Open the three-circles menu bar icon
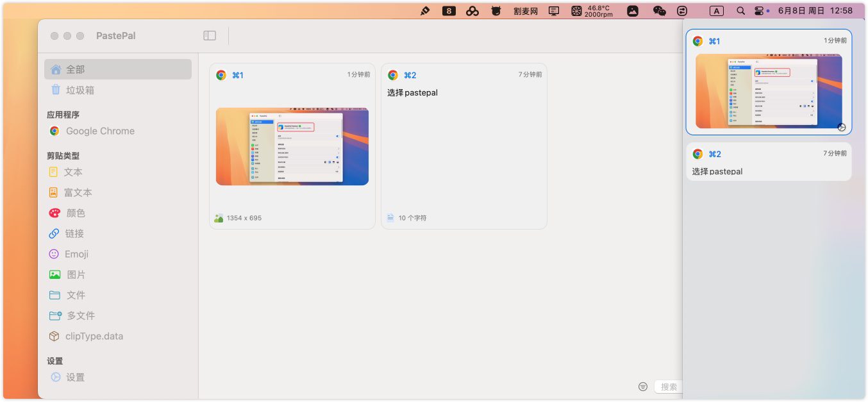 click(472, 11)
